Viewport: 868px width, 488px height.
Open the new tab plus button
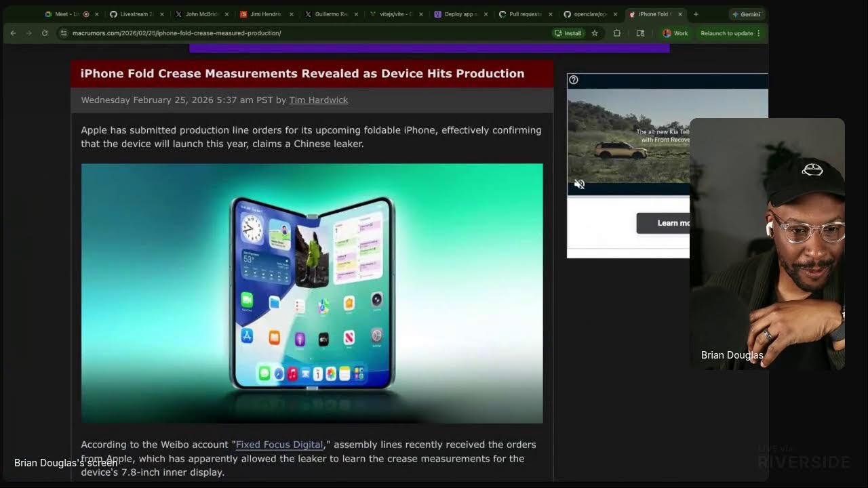pyautogui.click(x=696, y=14)
